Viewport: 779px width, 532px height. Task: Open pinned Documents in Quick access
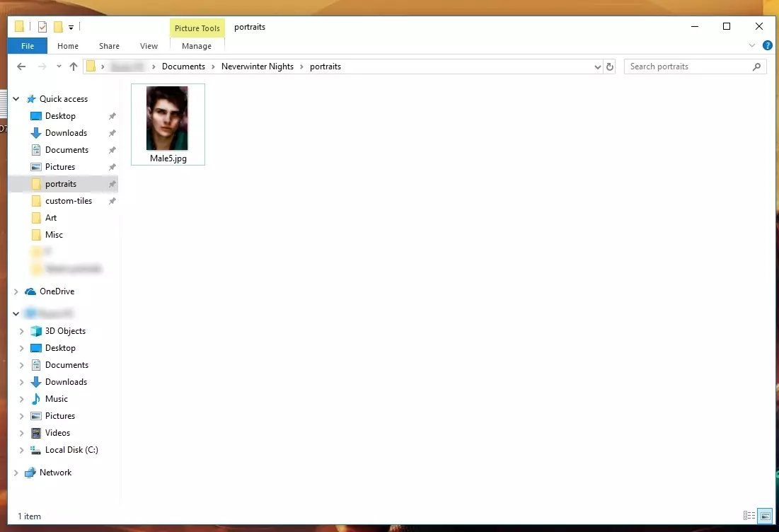(67, 149)
